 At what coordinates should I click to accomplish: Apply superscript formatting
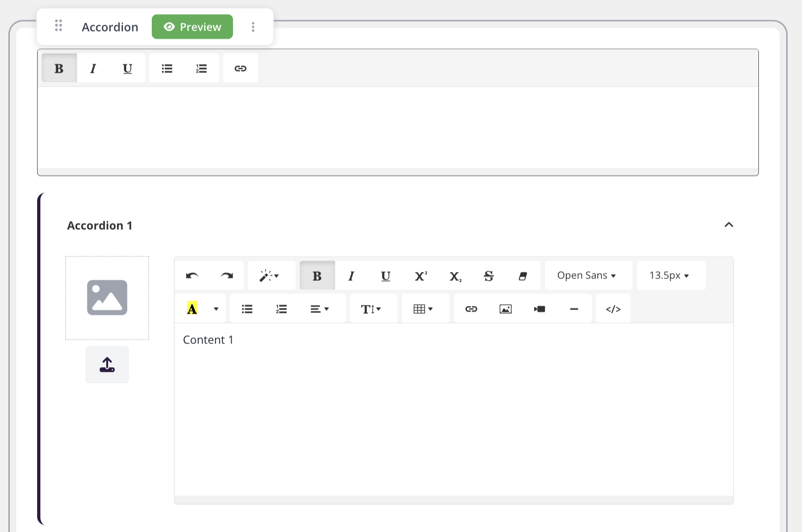click(x=420, y=276)
